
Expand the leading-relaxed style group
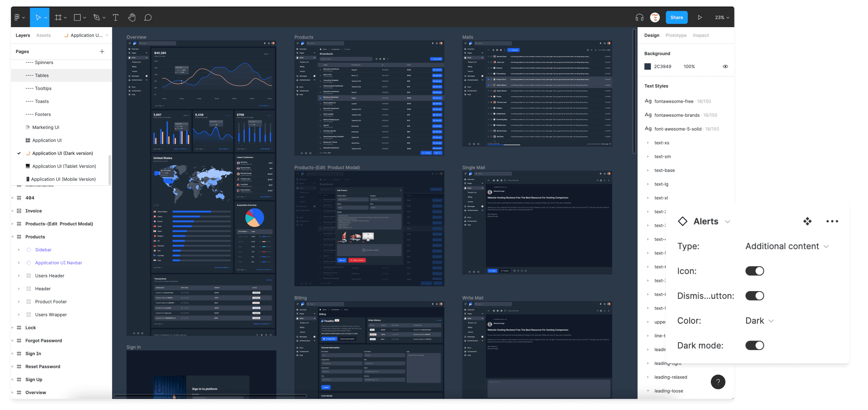pyautogui.click(x=648, y=377)
